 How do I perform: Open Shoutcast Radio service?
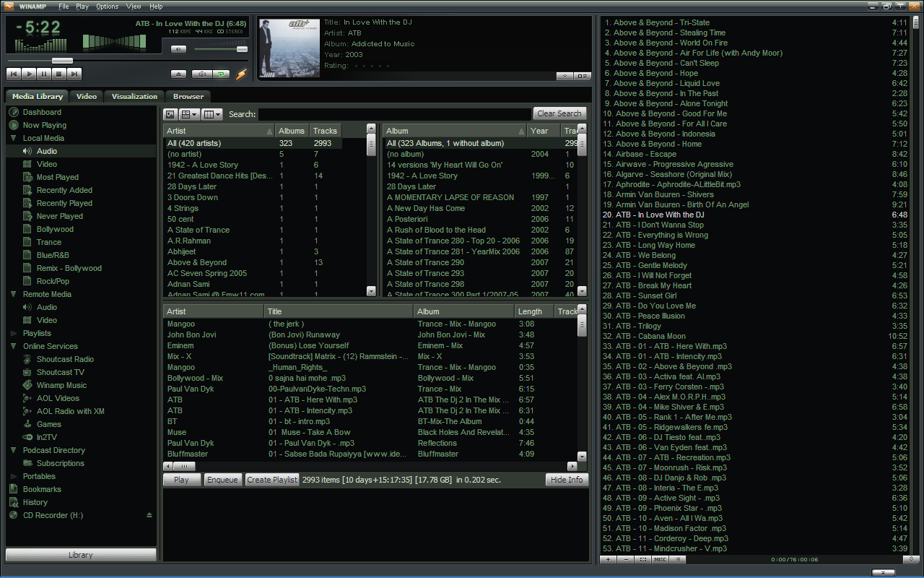65,359
